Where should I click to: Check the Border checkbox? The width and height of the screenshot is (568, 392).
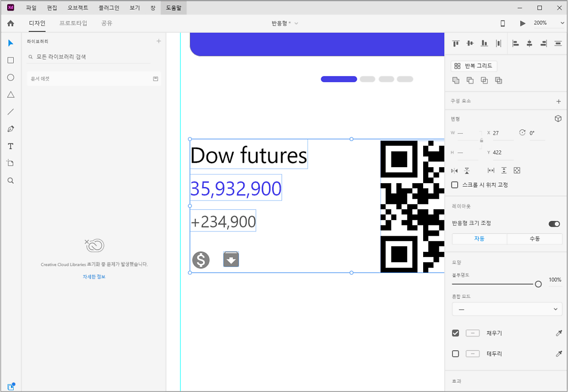(455, 354)
